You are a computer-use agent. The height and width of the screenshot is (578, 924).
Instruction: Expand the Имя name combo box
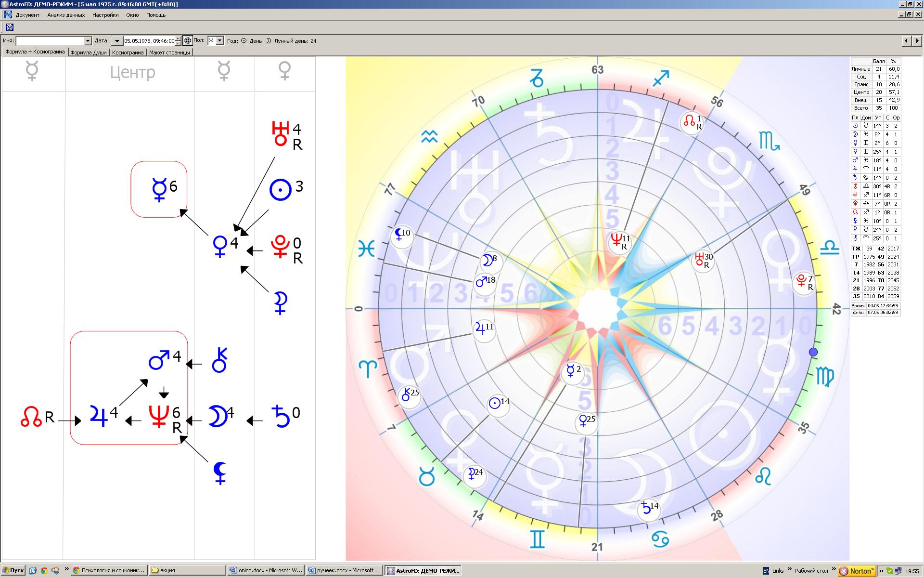coord(88,41)
